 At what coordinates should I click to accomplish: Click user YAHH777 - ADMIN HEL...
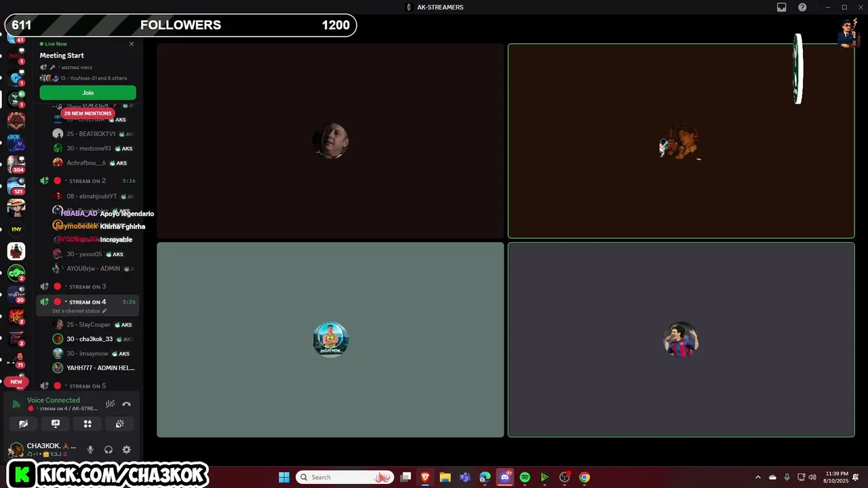(x=94, y=368)
